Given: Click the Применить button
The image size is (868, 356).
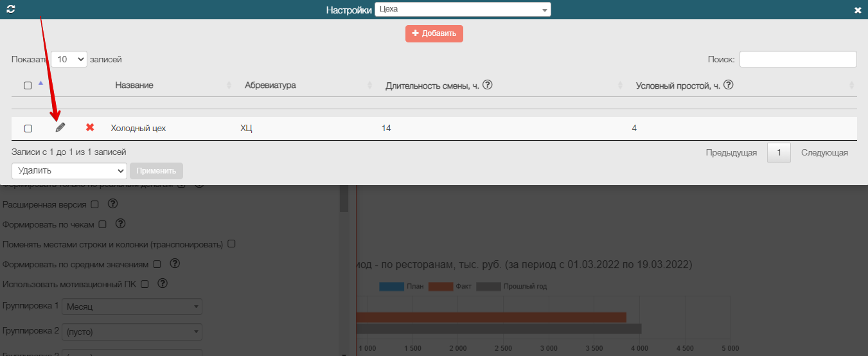Looking at the screenshot, I should (156, 171).
